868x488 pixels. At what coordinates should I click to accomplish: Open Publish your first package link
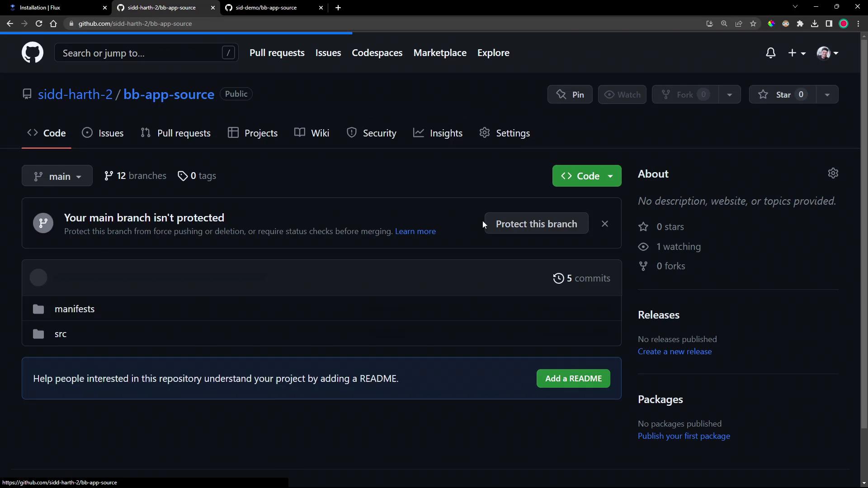coord(684,436)
